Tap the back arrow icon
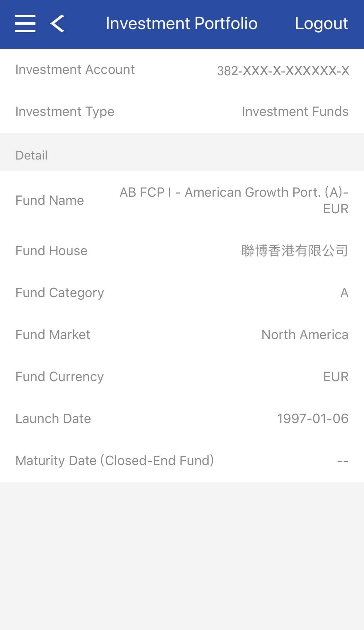Viewport: 364px width, 630px height. coord(57,23)
